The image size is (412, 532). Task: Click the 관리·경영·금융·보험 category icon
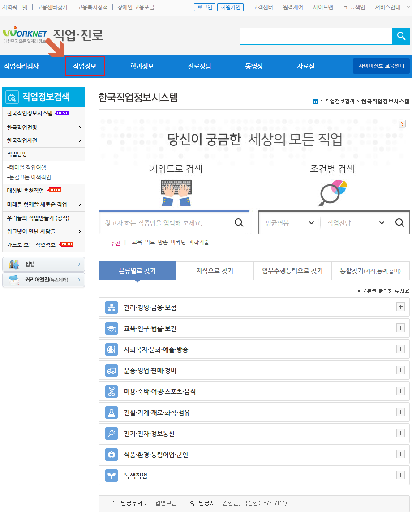(x=112, y=307)
